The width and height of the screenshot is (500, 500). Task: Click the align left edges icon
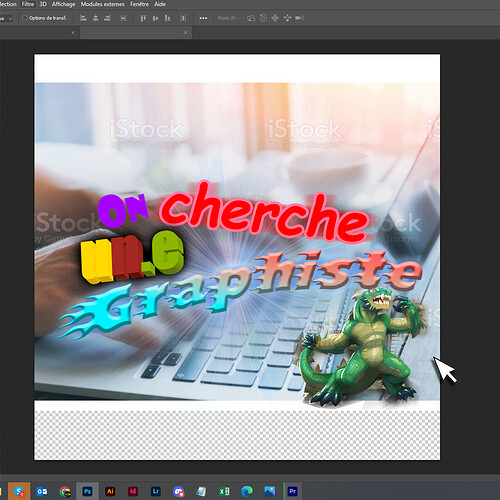point(83,18)
